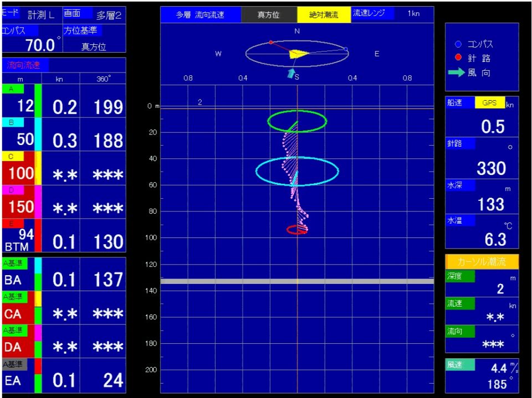The image size is (532, 398).
Task: Click the カーソル潮流 header button
Action: click(482, 262)
